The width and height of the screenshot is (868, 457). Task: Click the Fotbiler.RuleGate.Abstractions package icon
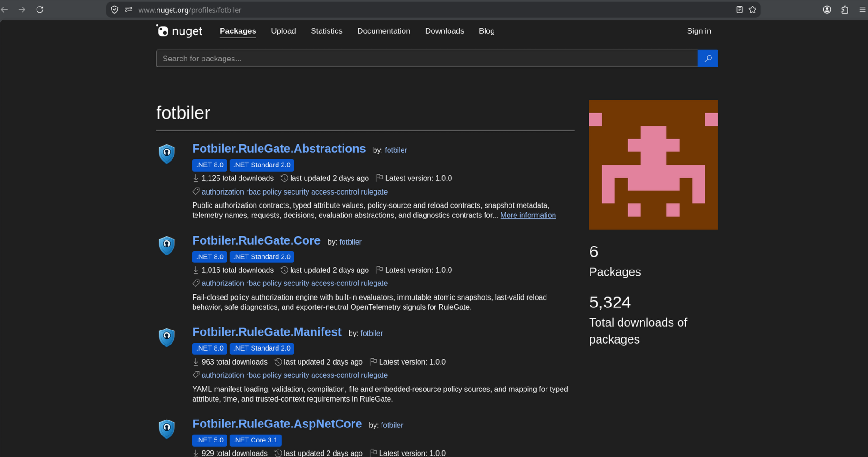167,154
